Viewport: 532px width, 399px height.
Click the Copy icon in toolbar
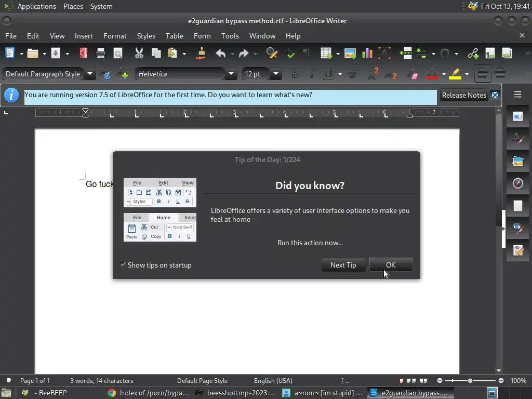[x=156, y=54]
